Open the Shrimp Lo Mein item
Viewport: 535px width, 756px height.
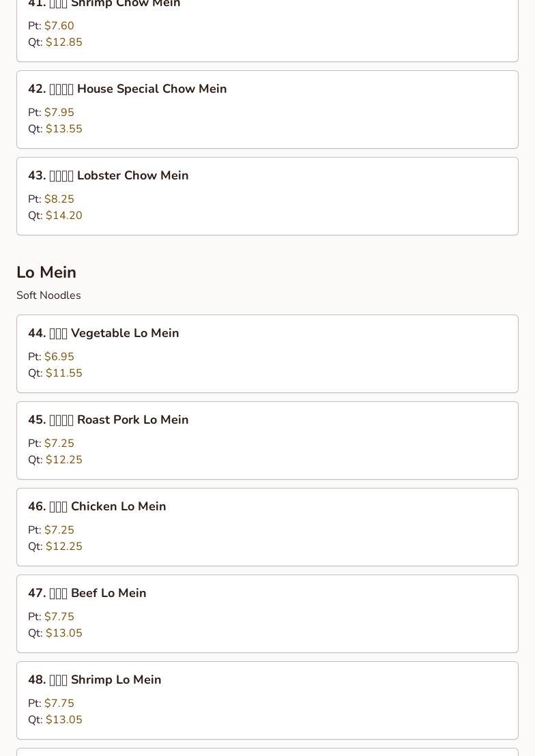95,680
